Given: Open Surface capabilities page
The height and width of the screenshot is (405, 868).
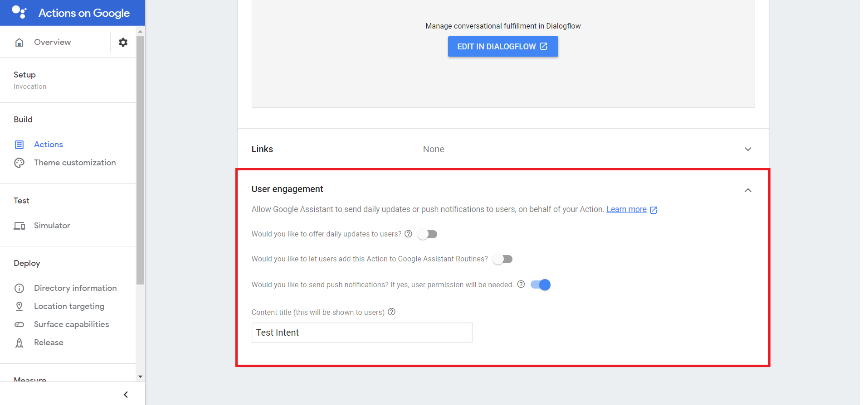Looking at the screenshot, I should point(71,324).
